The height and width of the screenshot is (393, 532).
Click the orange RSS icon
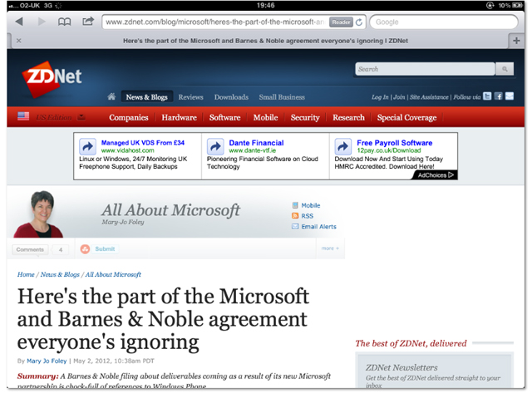point(295,216)
